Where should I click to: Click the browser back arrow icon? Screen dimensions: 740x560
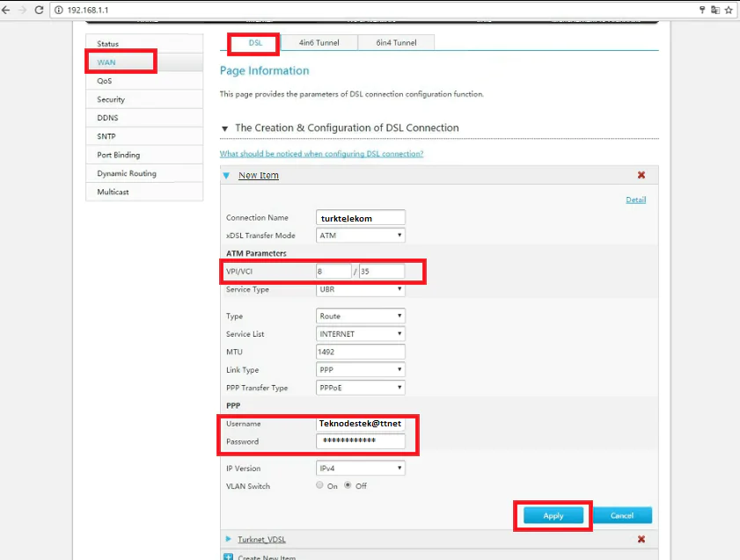[x=7, y=10]
